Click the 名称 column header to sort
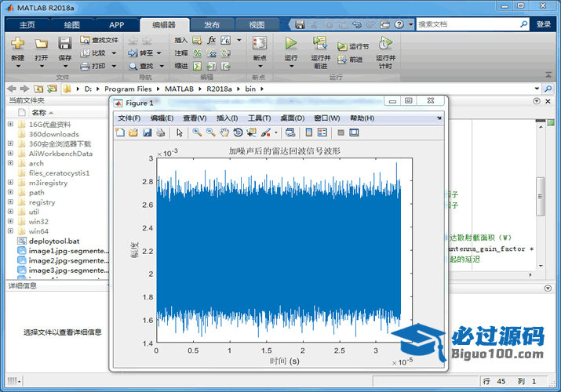The image size is (561, 392). click(x=39, y=113)
